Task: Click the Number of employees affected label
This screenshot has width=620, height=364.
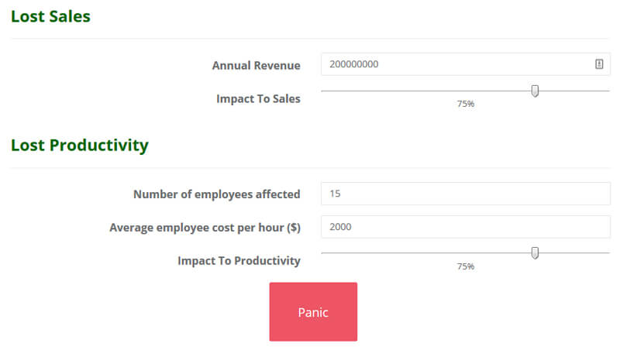Action: [x=216, y=194]
